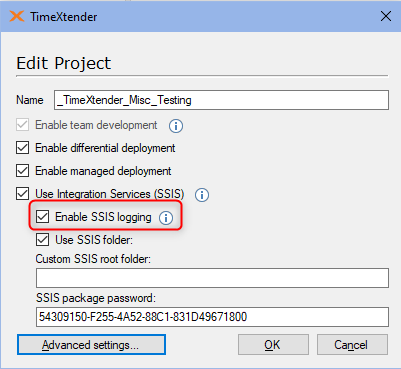Open Advanced settings
This screenshot has width=401, height=369.
tap(91, 345)
